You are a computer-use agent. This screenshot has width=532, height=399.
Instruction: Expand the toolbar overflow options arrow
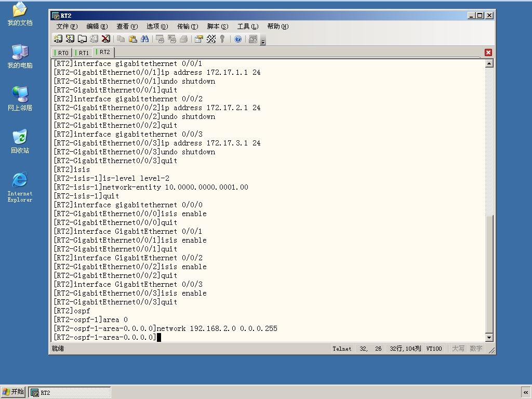(263, 40)
